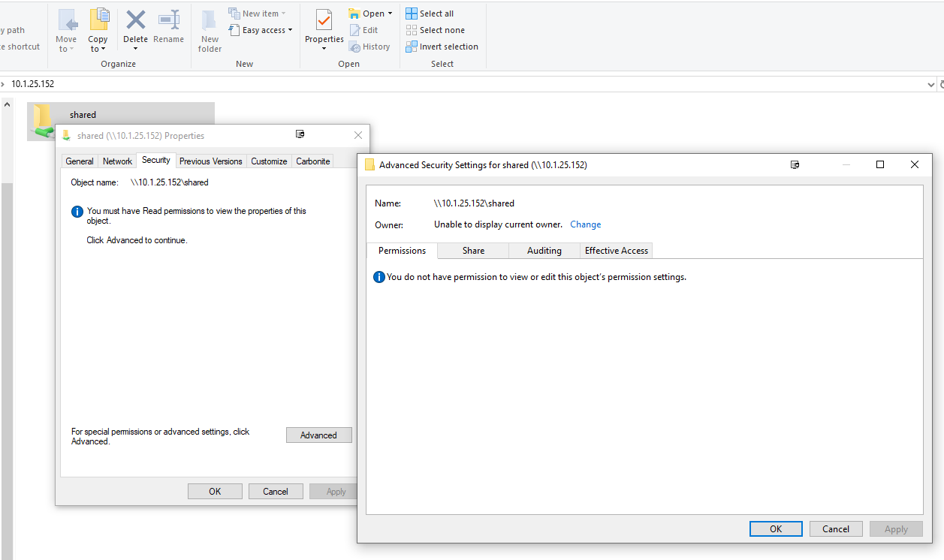944x560 pixels.
Task: Click the Delete ribbon icon
Action: [136, 20]
